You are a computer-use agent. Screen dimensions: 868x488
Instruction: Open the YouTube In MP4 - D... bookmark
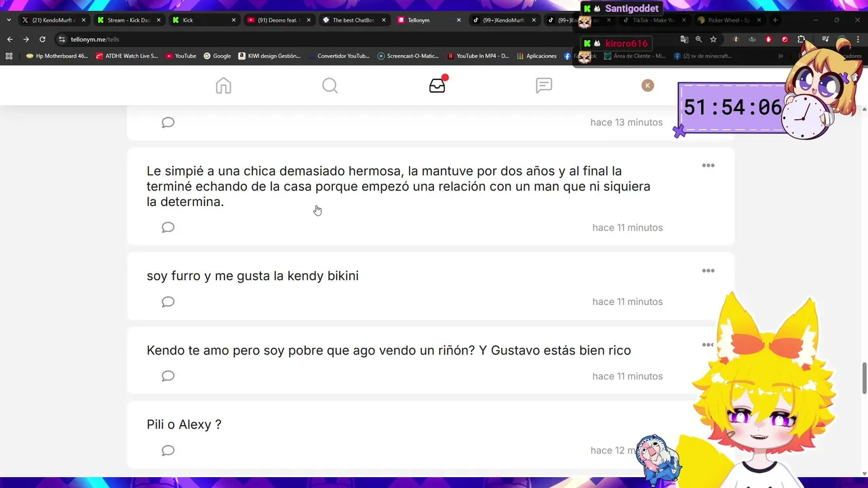(x=478, y=56)
